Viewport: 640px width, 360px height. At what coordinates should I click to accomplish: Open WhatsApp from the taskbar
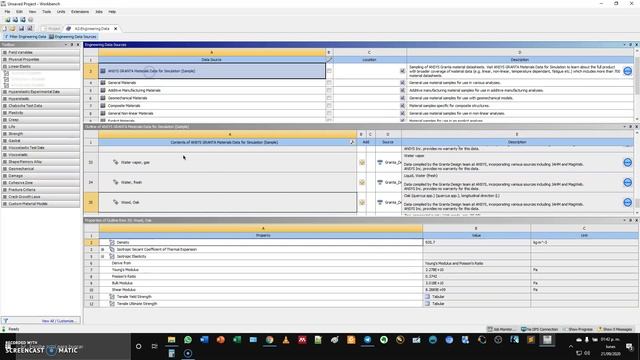(x=188, y=340)
